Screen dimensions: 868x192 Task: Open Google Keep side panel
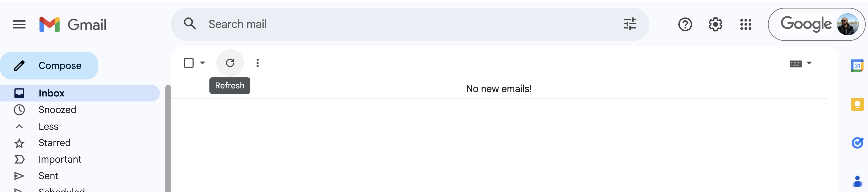857,104
